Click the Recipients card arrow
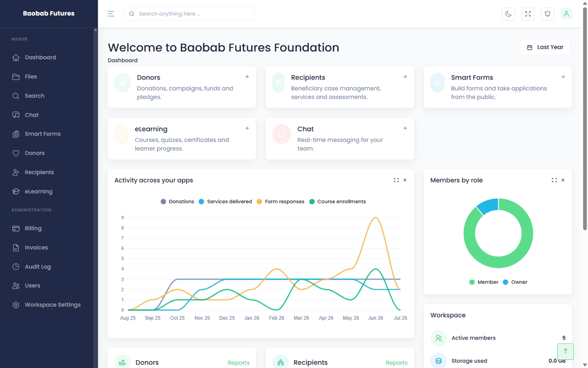 click(405, 77)
